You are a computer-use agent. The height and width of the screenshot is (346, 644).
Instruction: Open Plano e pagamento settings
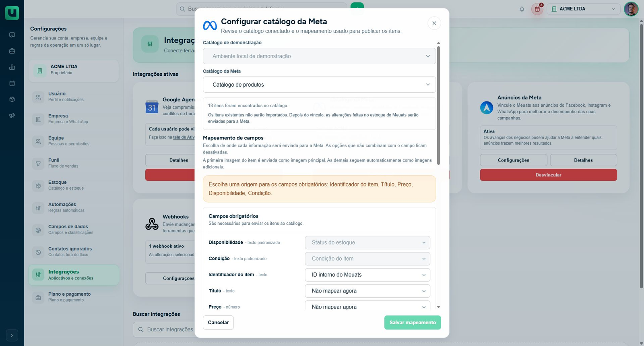pos(74,297)
